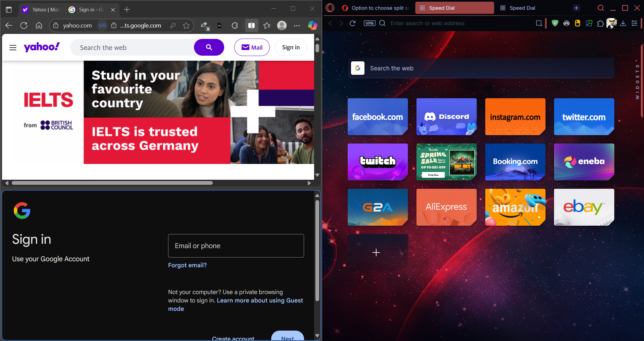The width and height of the screenshot is (644, 341).
Task: Open the AliExpress speed dial tile
Action: click(447, 207)
